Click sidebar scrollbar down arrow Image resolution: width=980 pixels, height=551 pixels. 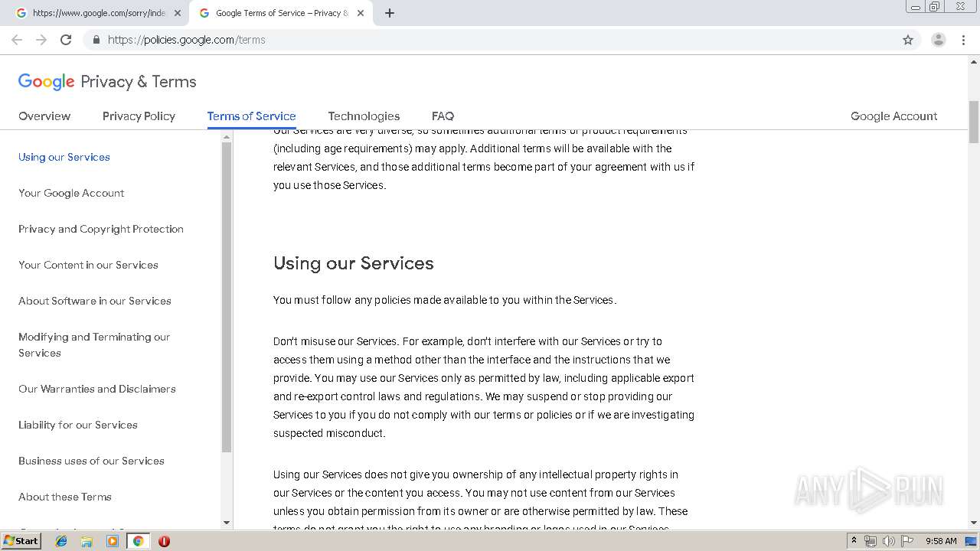[x=226, y=523]
